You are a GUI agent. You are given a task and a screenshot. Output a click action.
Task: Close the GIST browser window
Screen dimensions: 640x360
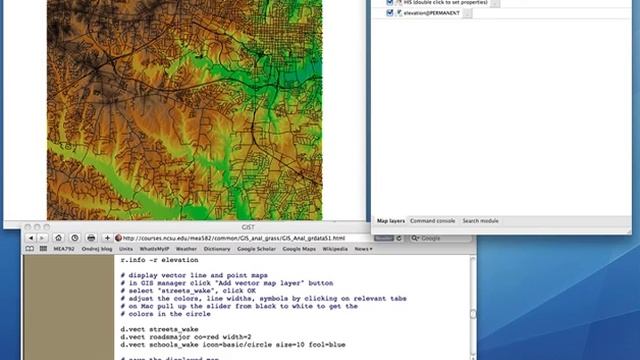28,227
